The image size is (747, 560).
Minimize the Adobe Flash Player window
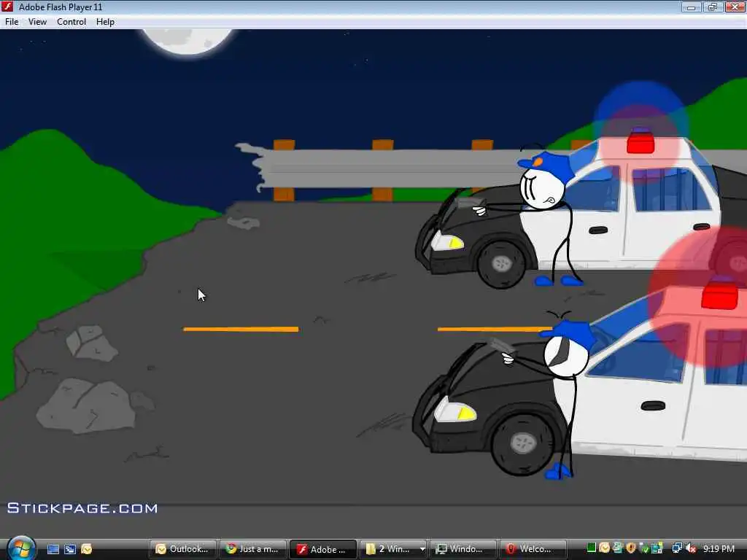point(691,7)
